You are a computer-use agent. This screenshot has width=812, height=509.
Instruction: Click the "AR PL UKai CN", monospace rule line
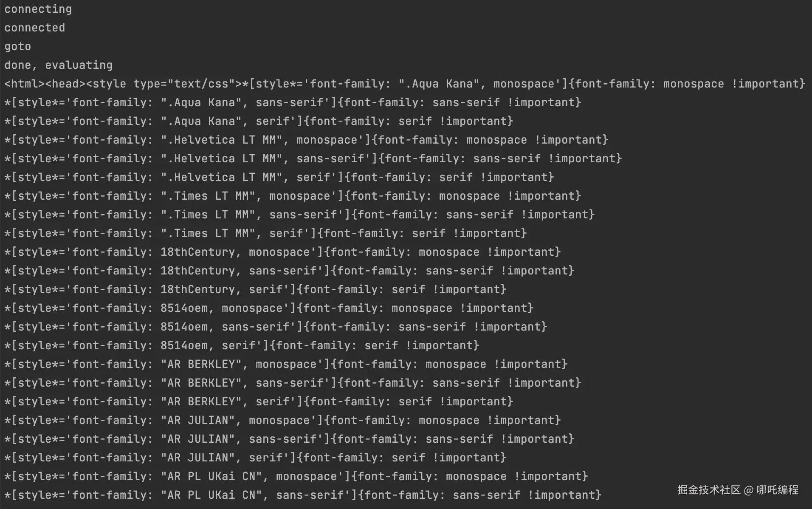pos(296,476)
